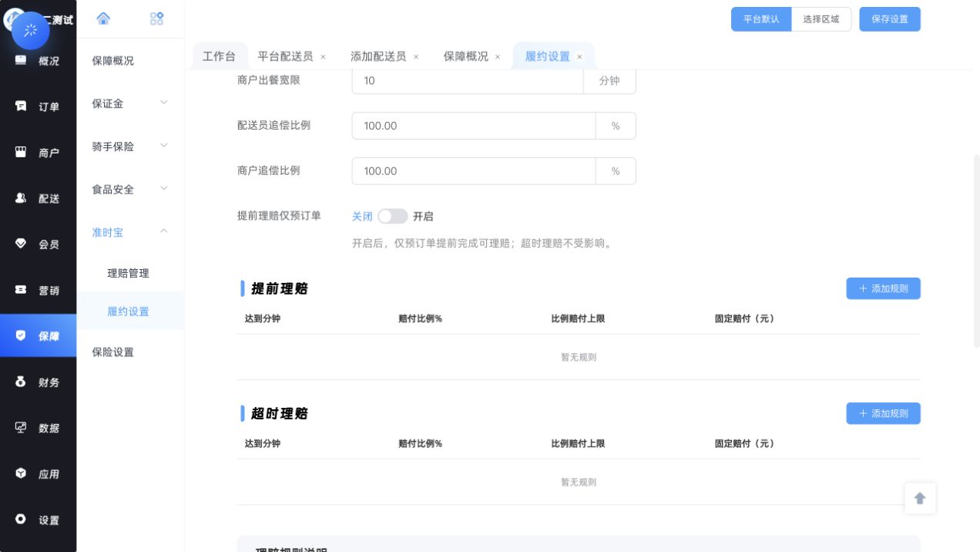This screenshot has height=552, width=980.
Task: Switch to the 工作台 tab
Action: [x=219, y=56]
